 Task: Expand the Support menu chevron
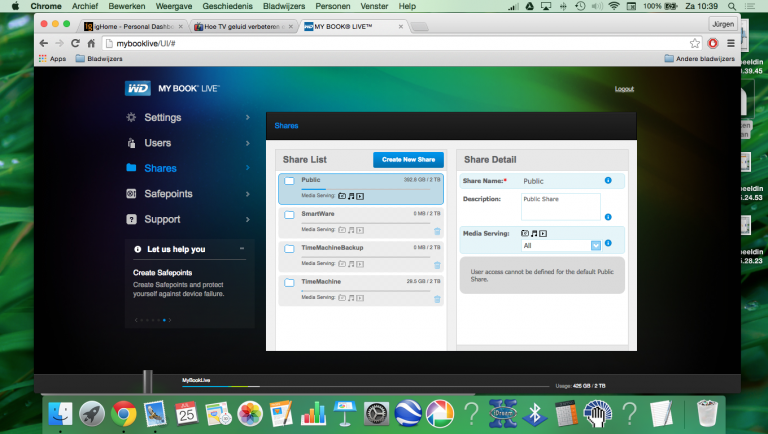click(248, 219)
